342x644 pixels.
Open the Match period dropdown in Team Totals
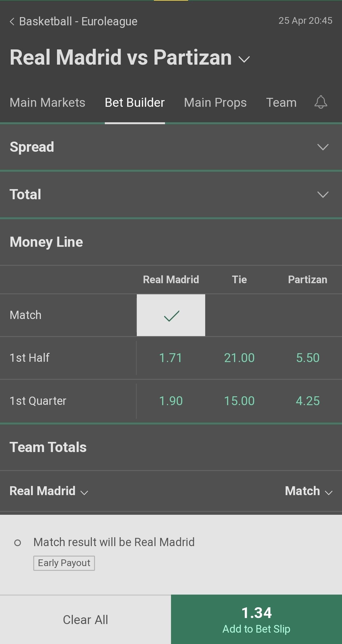click(x=308, y=491)
